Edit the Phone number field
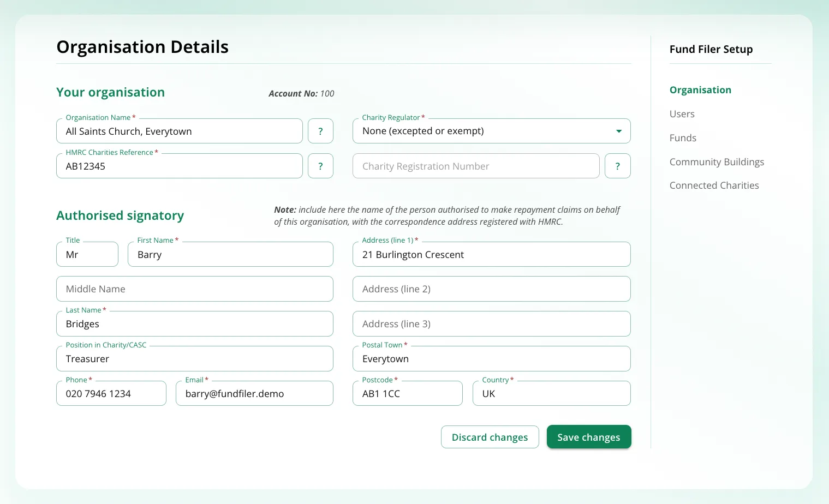Viewport: 829px width, 504px height. (x=111, y=393)
